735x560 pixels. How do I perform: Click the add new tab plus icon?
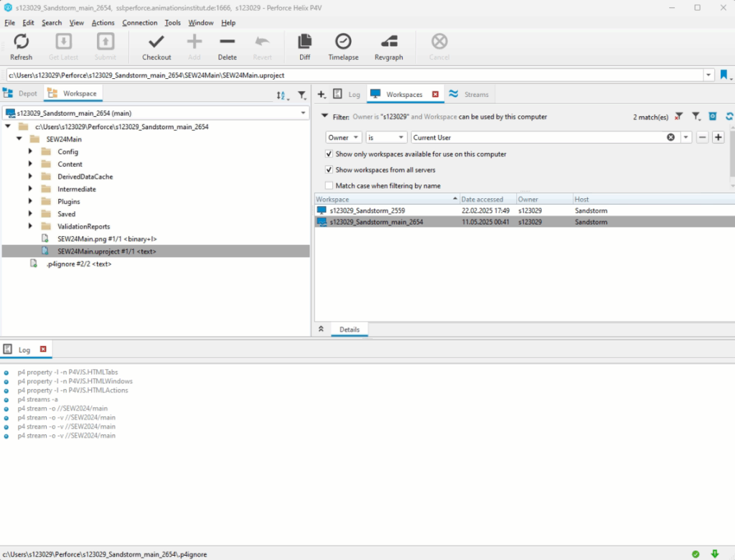point(321,94)
